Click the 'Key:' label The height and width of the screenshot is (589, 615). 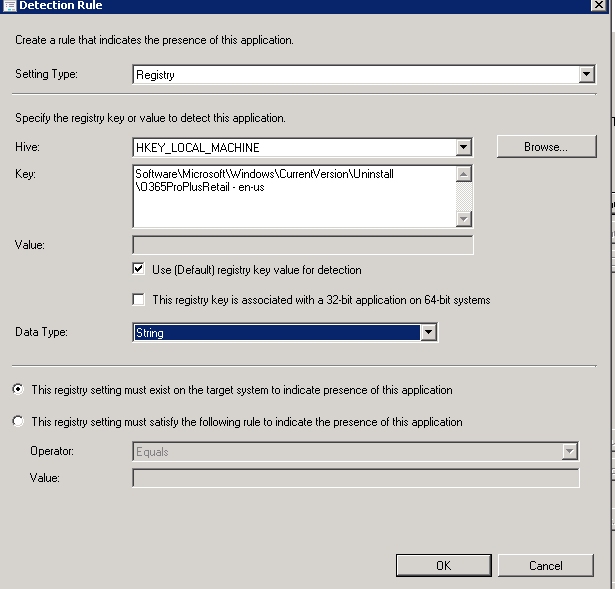(25, 174)
